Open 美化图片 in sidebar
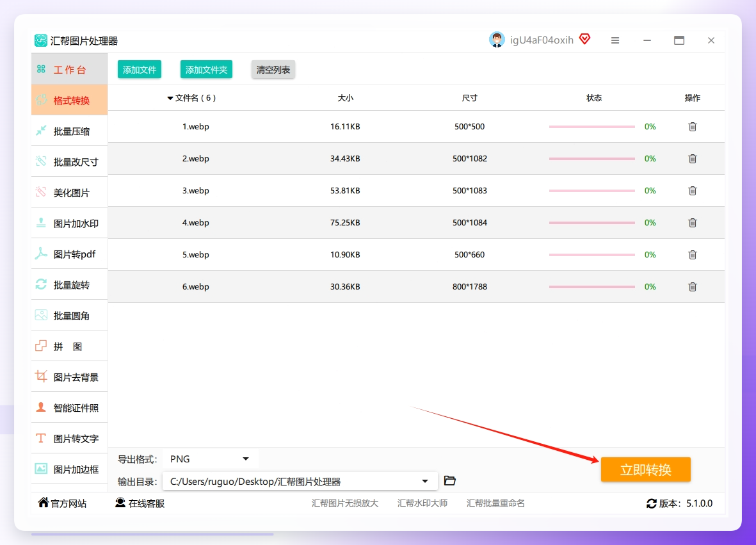The width and height of the screenshot is (756, 545). point(69,192)
